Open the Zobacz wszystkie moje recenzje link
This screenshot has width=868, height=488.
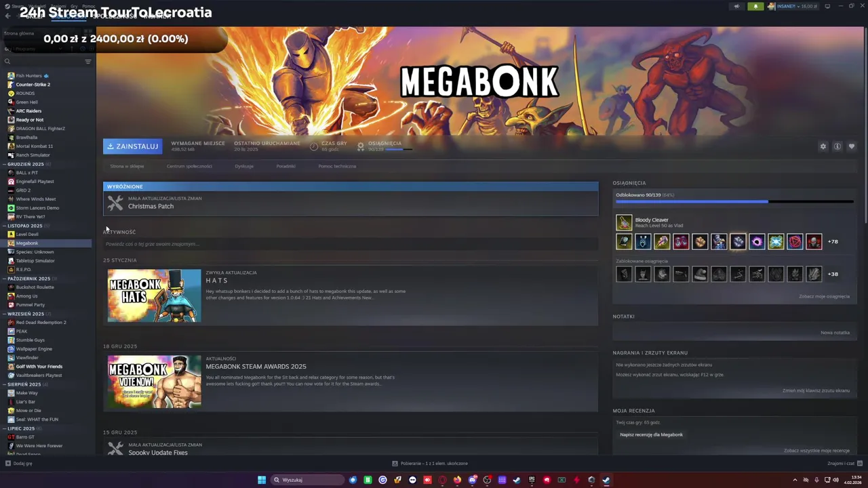point(816,451)
